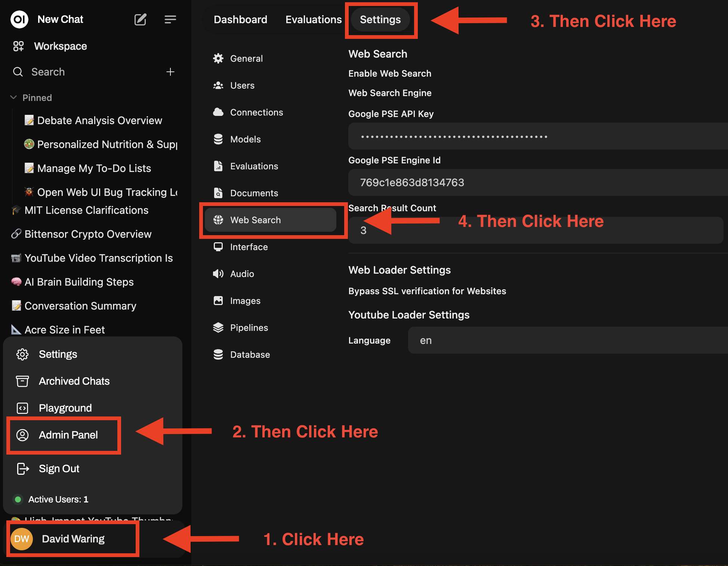Viewport: 728px width, 566px height.
Task: Click the DW user avatar
Action: coord(22,539)
